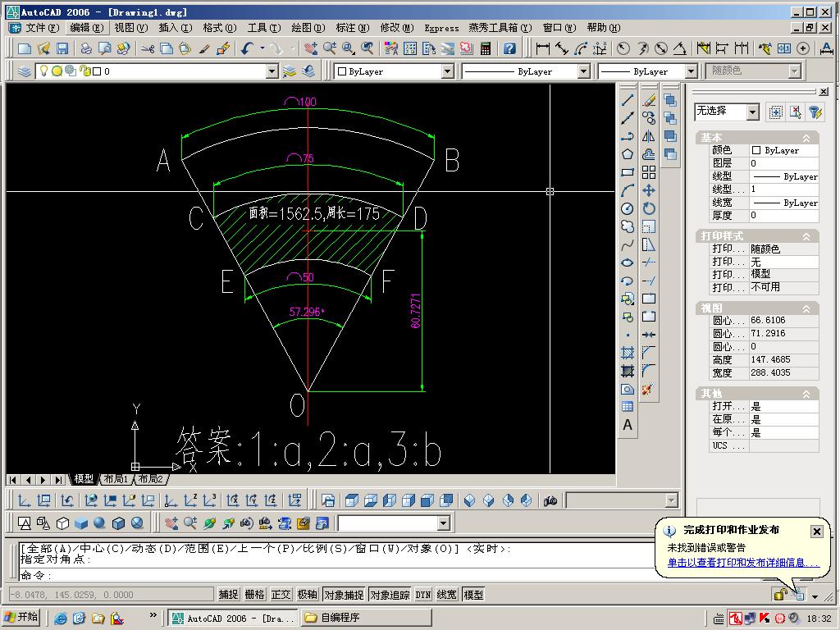Viewport: 840px width, 630px height.
Task: Click the Rotate modify tool
Action: tap(649, 208)
